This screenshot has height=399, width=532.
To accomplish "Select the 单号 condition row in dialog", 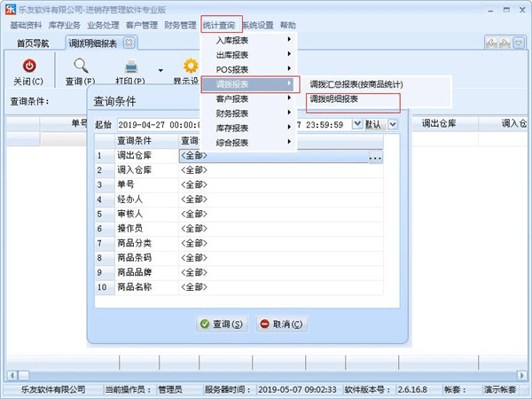I will click(239, 185).
